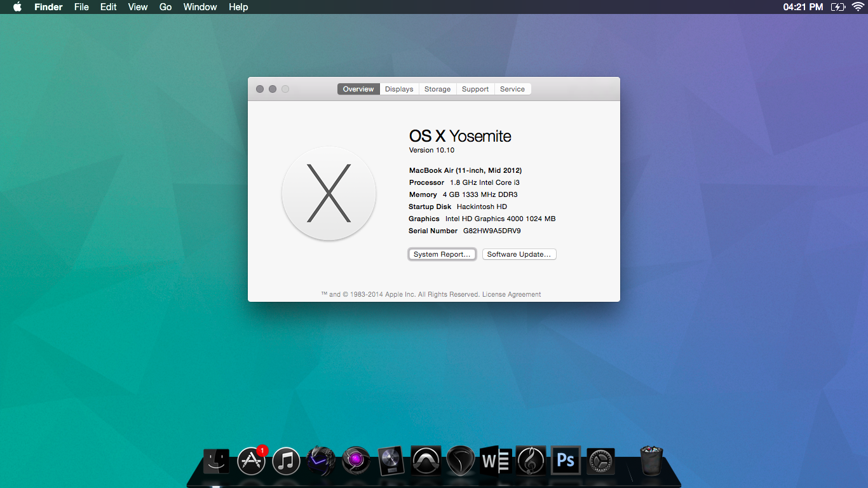Launch Photoshop from the dock

point(566,461)
